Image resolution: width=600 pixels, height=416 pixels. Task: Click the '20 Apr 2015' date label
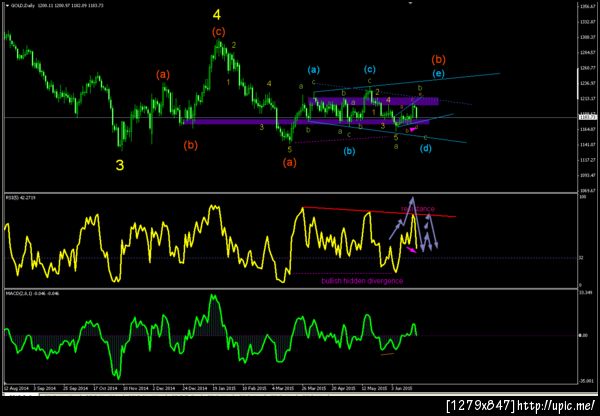point(344,388)
